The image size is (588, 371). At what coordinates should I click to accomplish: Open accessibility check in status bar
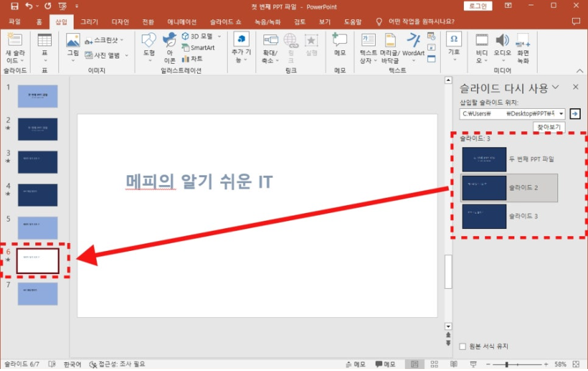point(117,364)
